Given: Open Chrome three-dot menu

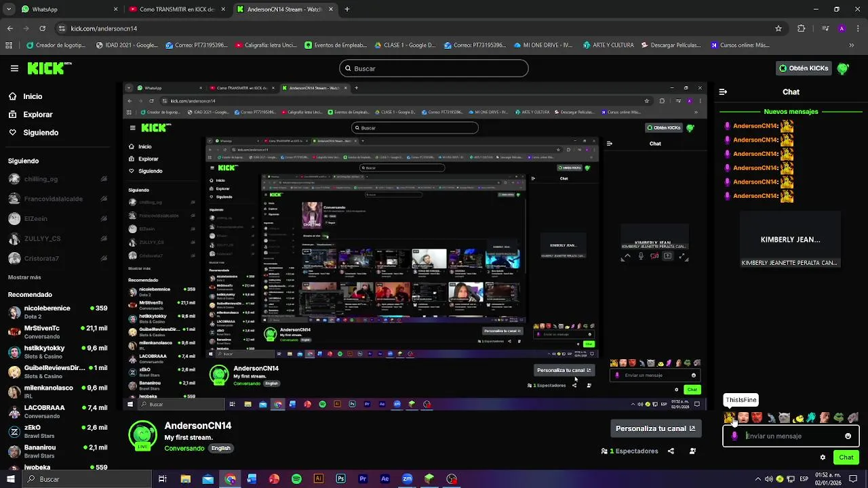Looking at the screenshot, I should [x=857, y=28].
